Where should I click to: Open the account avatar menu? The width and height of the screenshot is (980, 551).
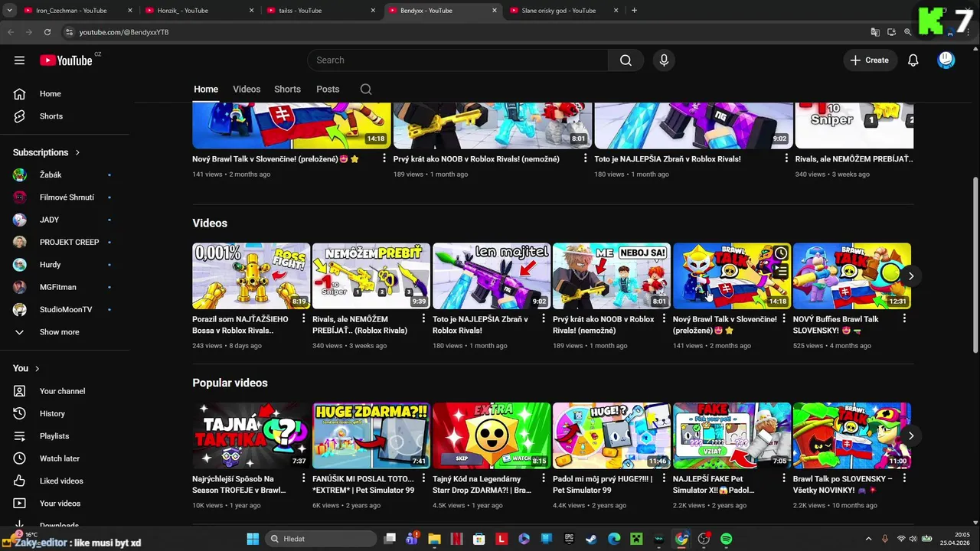(x=946, y=60)
